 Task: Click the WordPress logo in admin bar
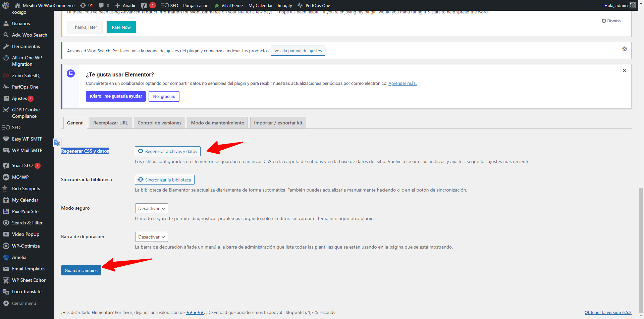[6, 5]
